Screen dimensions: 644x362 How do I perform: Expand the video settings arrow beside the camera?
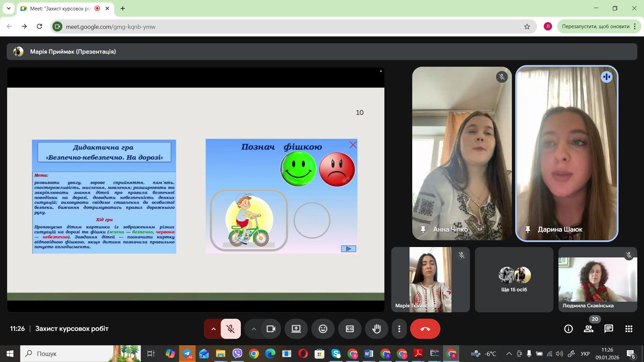[x=254, y=329]
